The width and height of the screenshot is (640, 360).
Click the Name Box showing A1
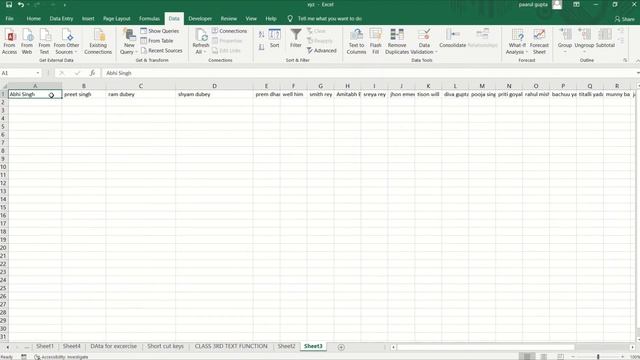tap(18, 73)
